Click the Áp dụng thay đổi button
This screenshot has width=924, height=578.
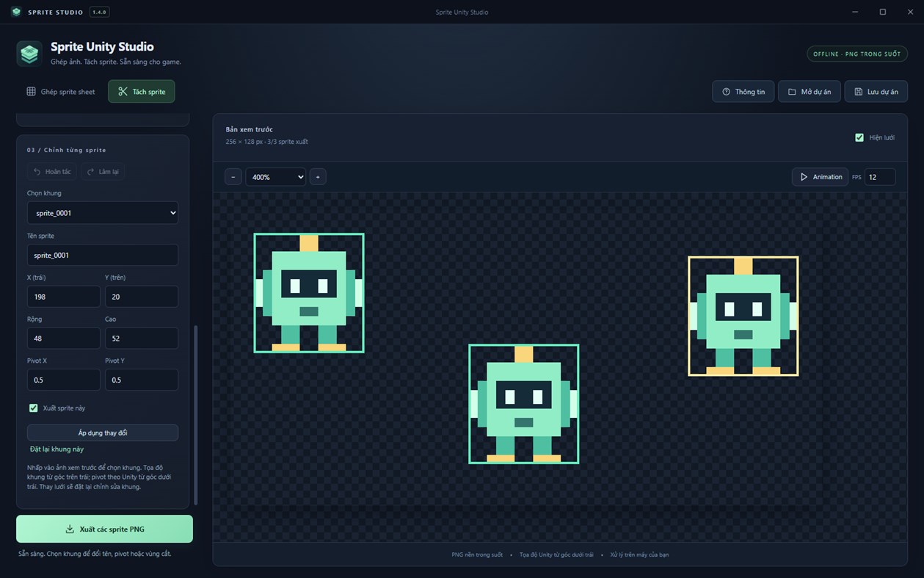(103, 433)
